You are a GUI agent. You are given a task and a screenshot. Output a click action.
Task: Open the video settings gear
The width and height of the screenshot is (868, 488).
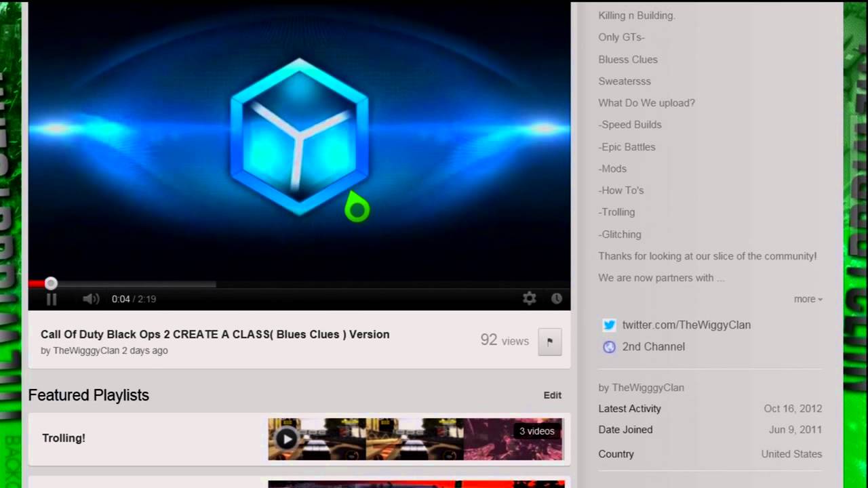click(x=530, y=298)
